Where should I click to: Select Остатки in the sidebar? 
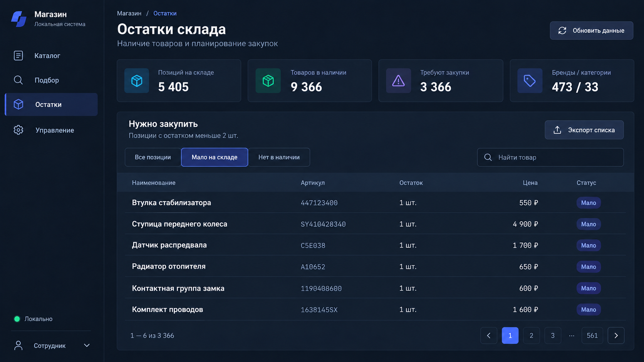pos(51,104)
